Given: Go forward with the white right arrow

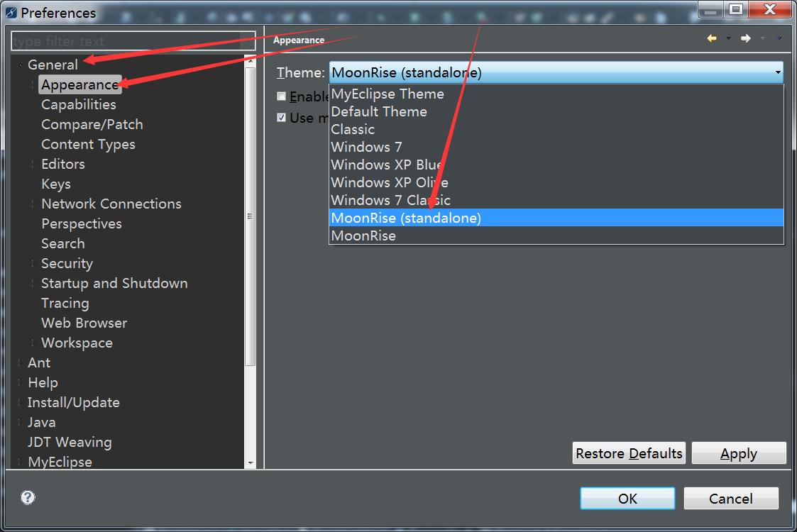Looking at the screenshot, I should pyautogui.click(x=746, y=38).
